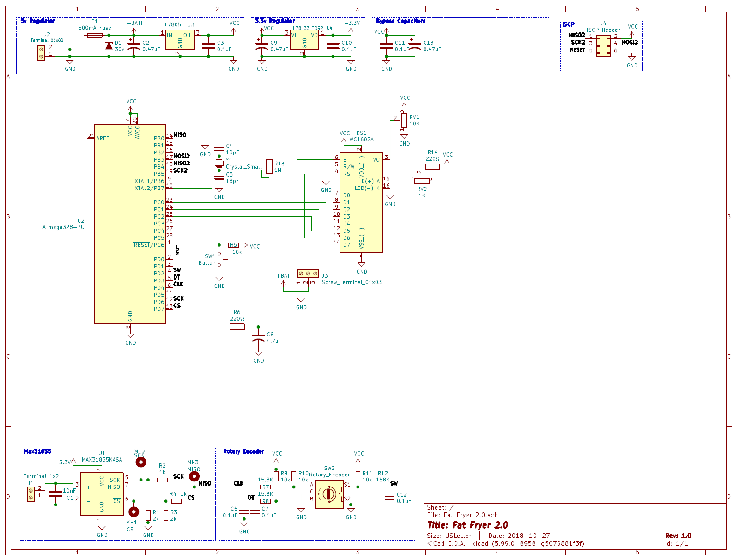The image size is (740, 560).
Task: Select the R14 220Ω resistor symbol
Action: [x=433, y=167]
